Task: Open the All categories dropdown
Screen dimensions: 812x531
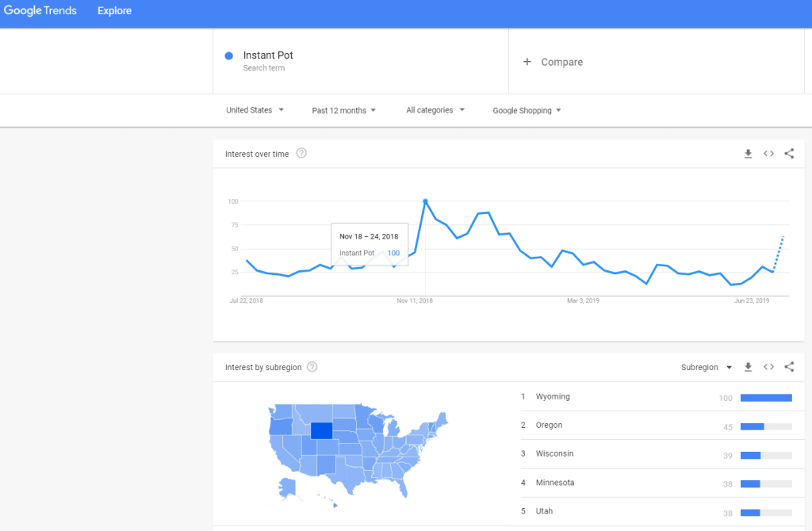Action: (435, 110)
